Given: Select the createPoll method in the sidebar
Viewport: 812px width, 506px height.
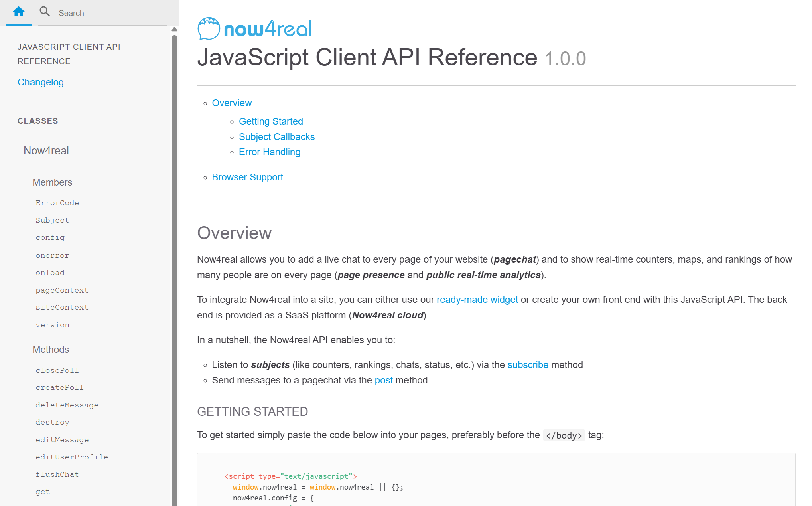Looking at the screenshot, I should [59, 387].
